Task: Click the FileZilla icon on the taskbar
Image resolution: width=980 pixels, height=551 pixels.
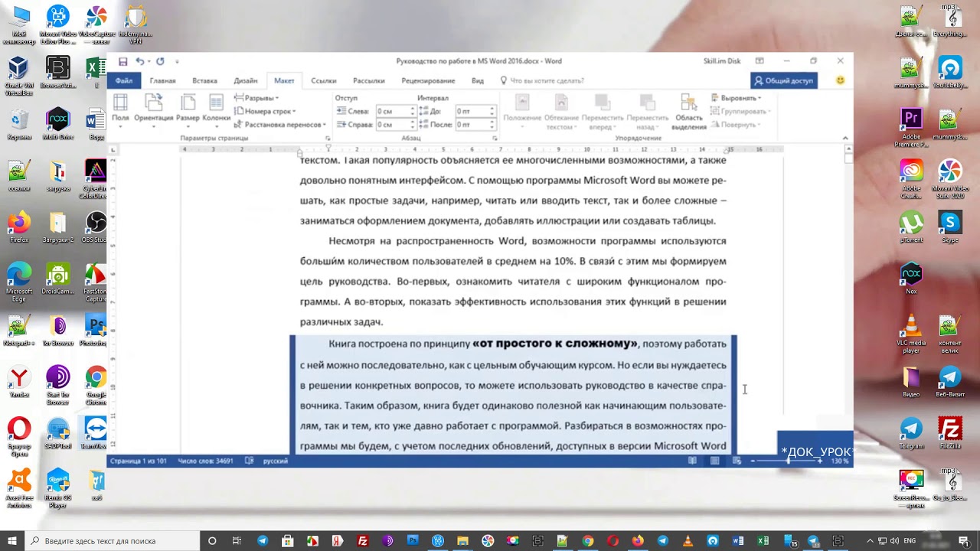Action: [363, 541]
